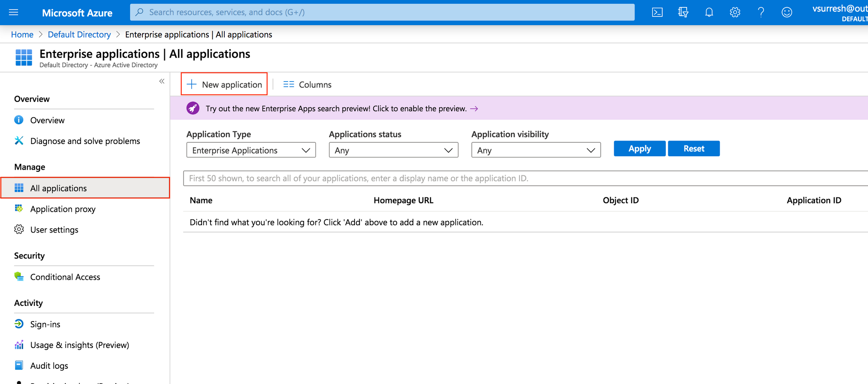This screenshot has height=384, width=868.
Task: Click the Enterprise applications grid icon
Action: 23,58
